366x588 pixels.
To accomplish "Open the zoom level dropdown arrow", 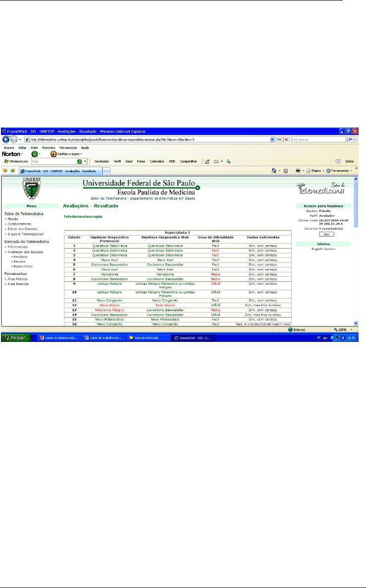I will point(351,329).
